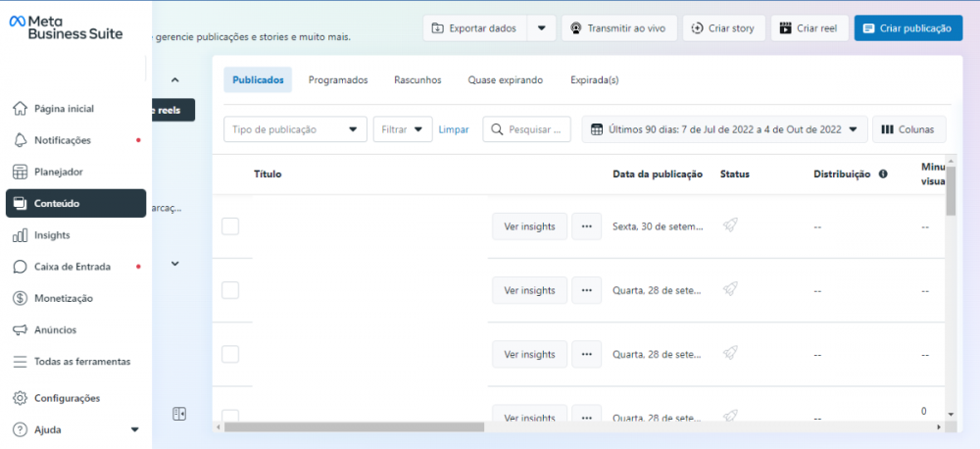Screen dimensions: 980x449
Task: Click Caixa de Entrada chat bubble icon
Action: [20, 267]
